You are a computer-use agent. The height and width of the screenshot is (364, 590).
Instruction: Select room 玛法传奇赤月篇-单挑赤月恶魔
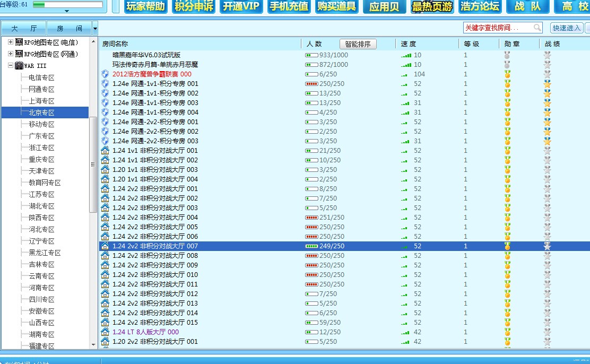(155, 64)
